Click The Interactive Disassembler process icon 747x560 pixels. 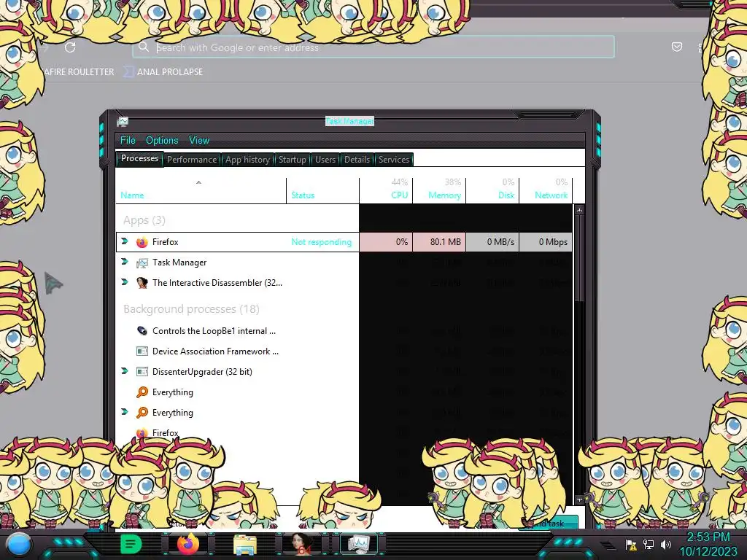pyautogui.click(x=142, y=283)
